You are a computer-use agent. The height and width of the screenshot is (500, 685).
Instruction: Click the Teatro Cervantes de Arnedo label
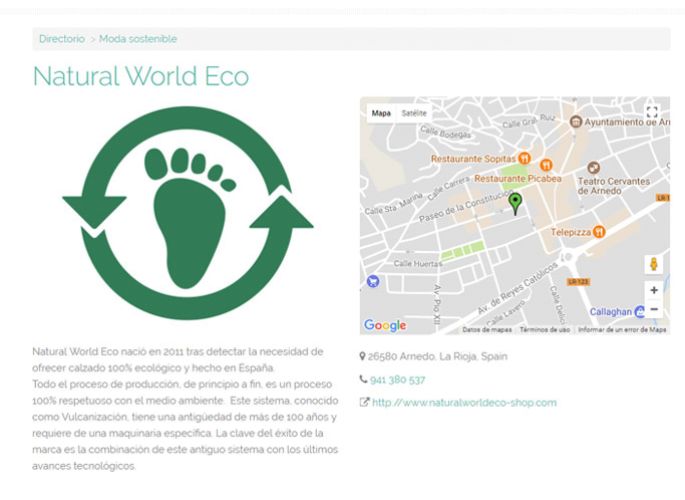click(613, 186)
